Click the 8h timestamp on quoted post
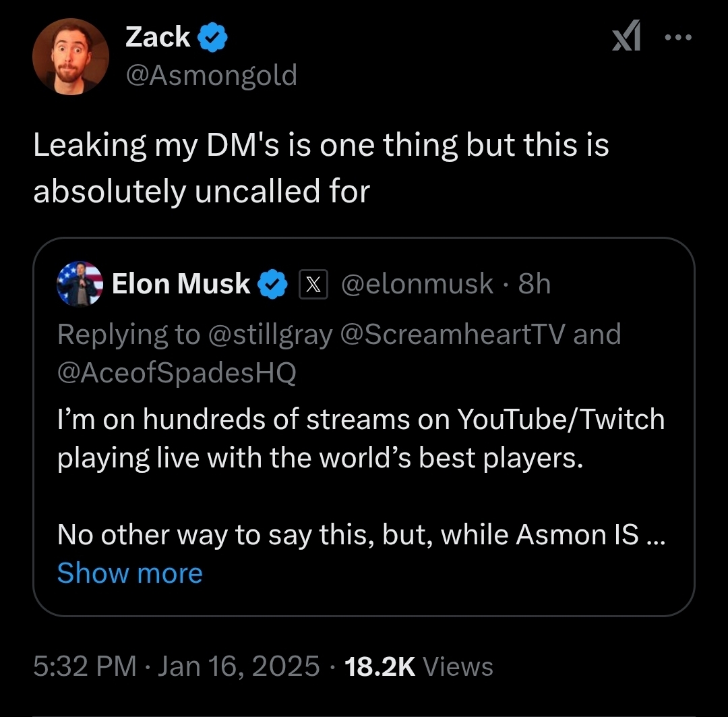The height and width of the screenshot is (717, 728). (535, 284)
